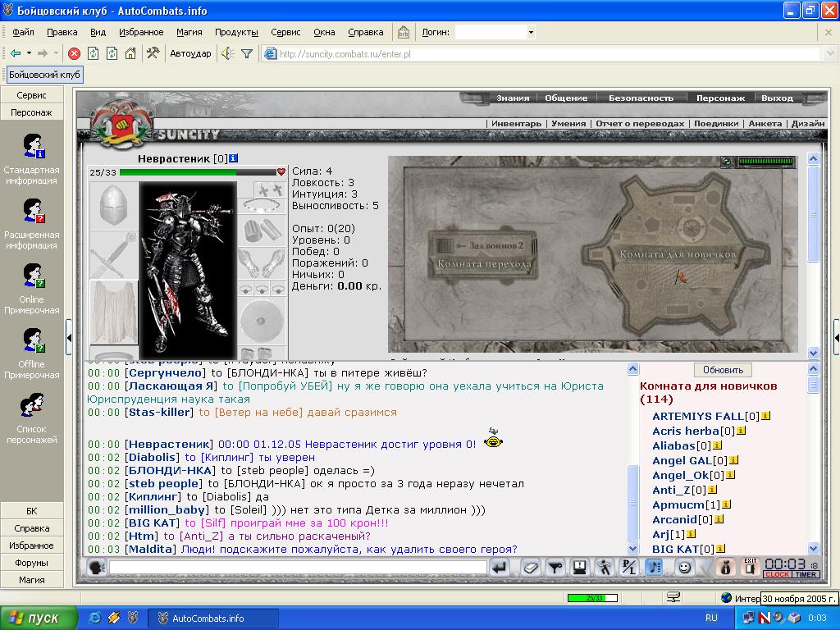The height and width of the screenshot is (630, 840).
Task: Open Offline Примерочная sidebar icon
Action: (x=33, y=340)
